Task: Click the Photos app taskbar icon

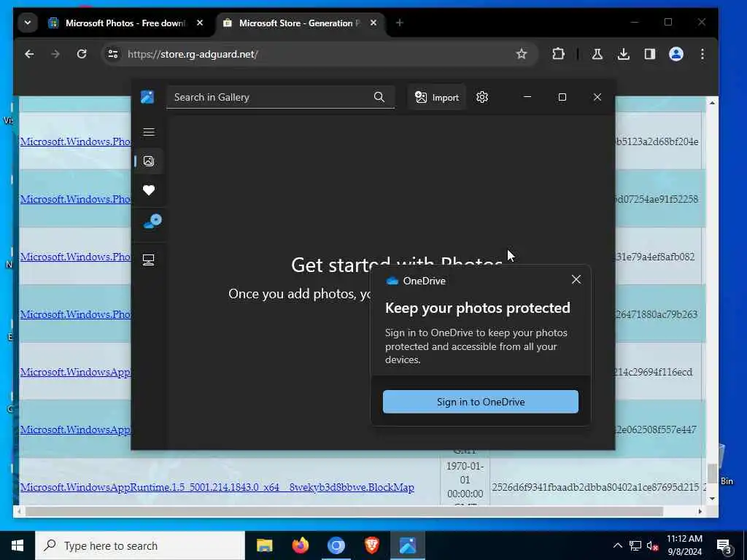Action: (x=408, y=545)
